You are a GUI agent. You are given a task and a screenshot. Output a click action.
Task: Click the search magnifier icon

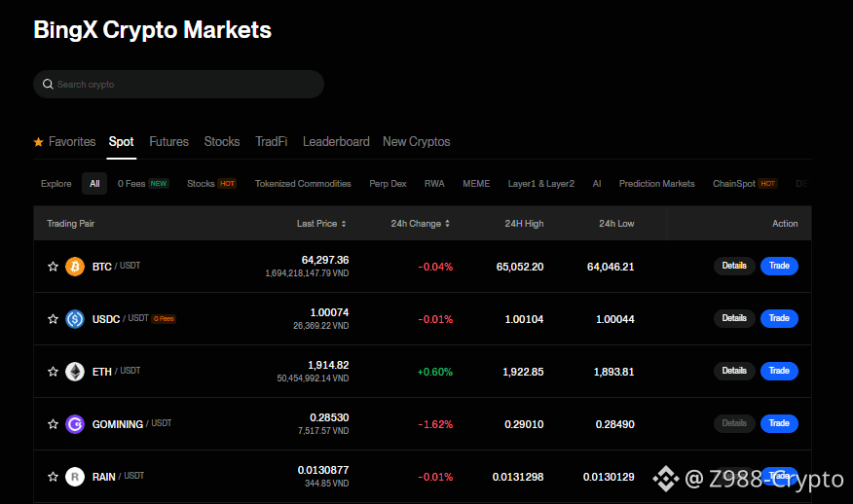click(48, 85)
